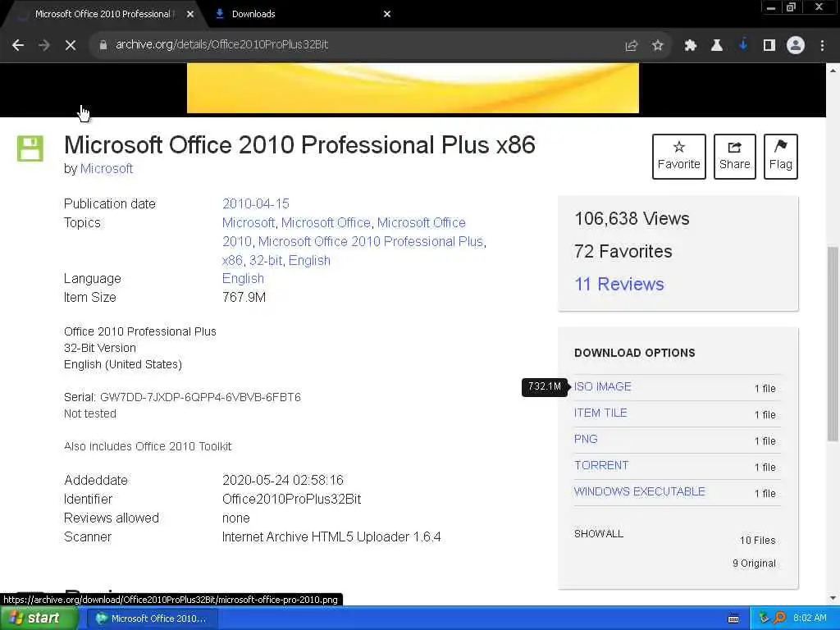Click the padlock site info icon
840x630 pixels.
[x=103, y=45]
